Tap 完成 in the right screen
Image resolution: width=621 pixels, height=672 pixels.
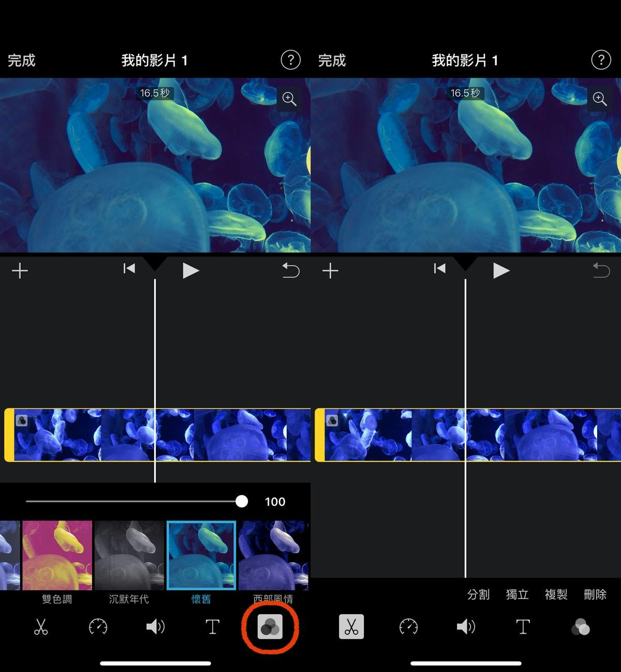[332, 61]
